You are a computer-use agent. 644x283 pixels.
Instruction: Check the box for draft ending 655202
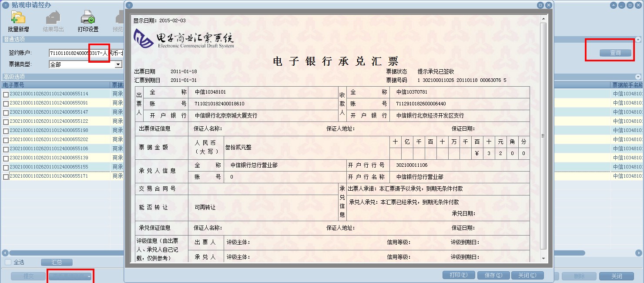pyautogui.click(x=6, y=140)
